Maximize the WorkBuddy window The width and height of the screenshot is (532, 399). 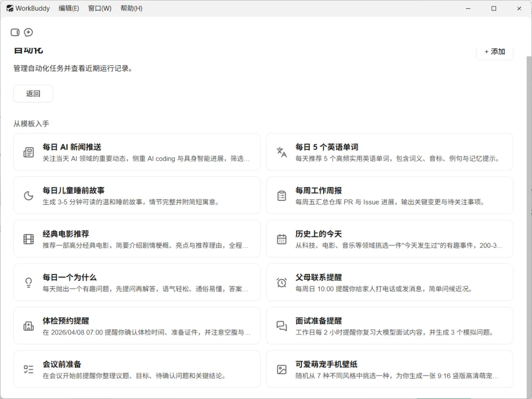click(494, 8)
